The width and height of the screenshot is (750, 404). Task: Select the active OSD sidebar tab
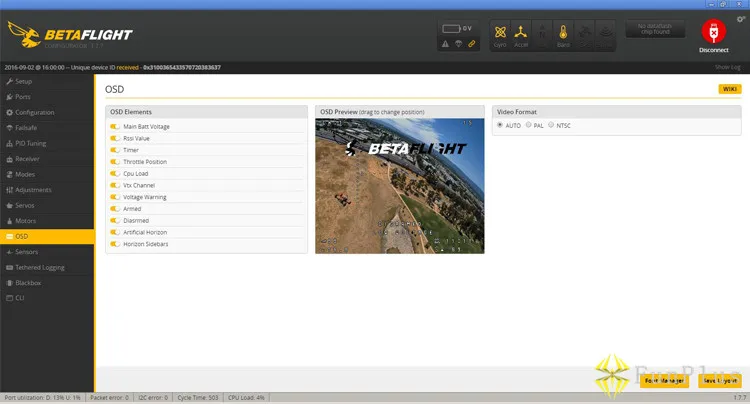(47, 236)
